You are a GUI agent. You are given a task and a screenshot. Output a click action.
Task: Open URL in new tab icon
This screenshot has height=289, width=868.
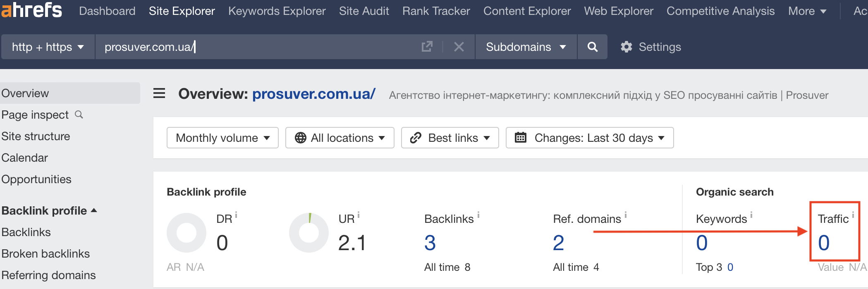[427, 47]
